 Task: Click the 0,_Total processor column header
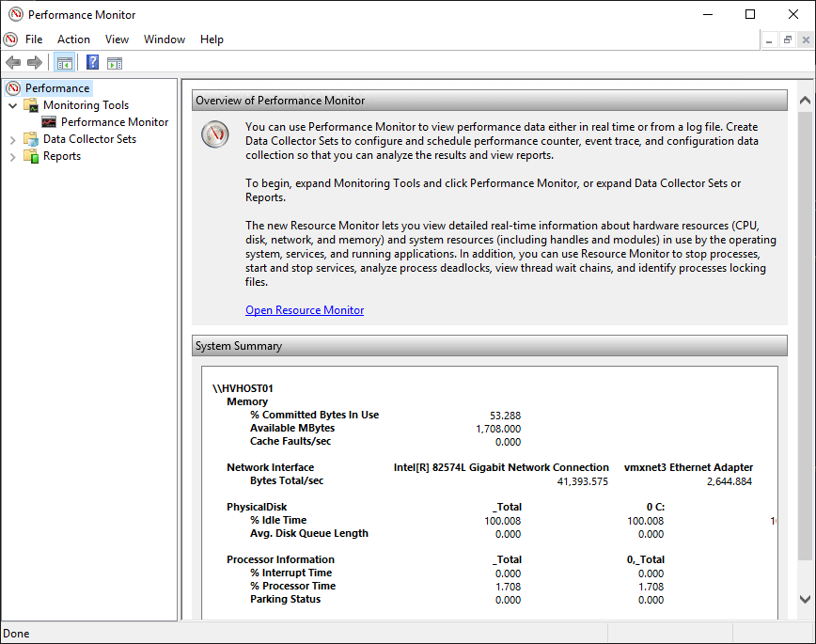pyautogui.click(x=645, y=559)
